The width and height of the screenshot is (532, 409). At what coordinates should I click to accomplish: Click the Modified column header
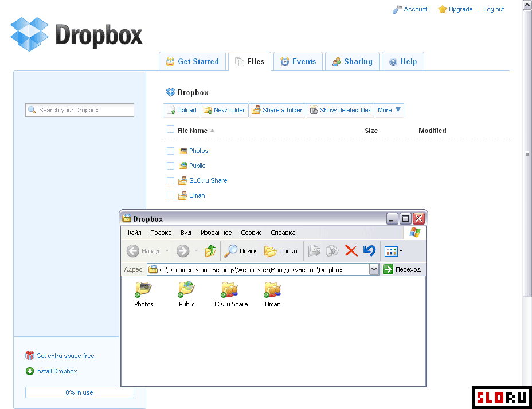pos(432,131)
